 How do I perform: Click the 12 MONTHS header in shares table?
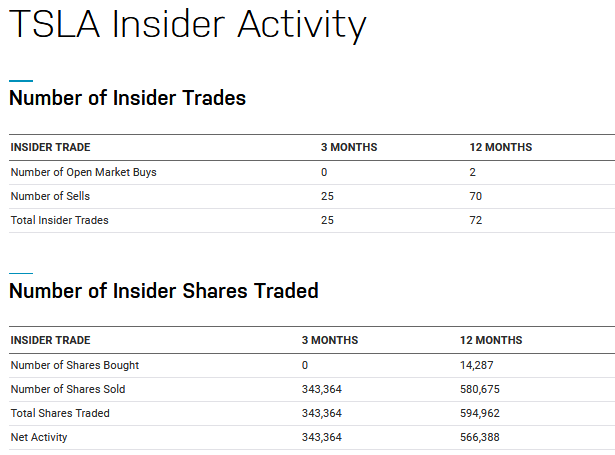pyautogui.click(x=491, y=340)
